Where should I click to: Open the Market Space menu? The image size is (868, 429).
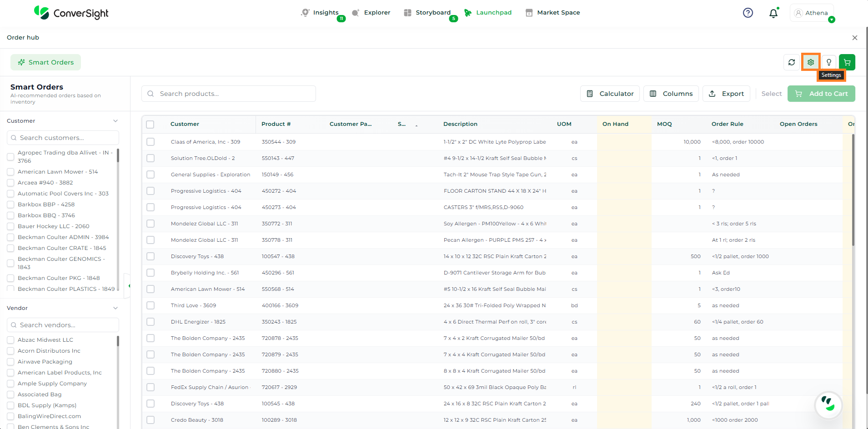[x=552, y=13]
